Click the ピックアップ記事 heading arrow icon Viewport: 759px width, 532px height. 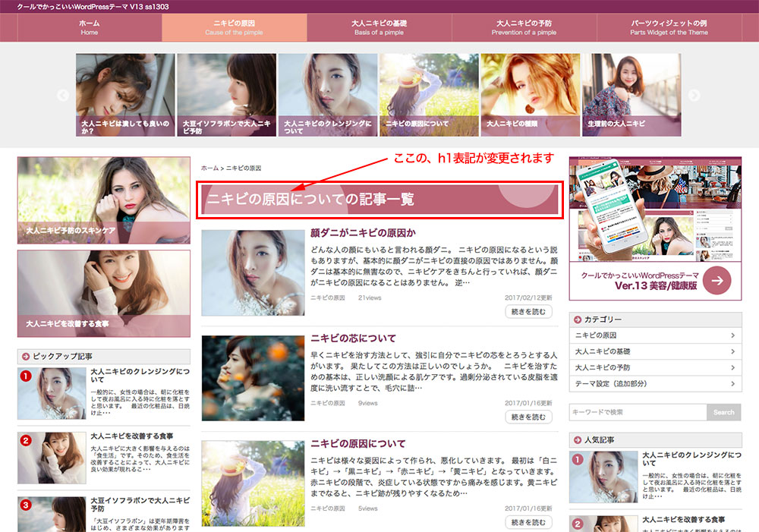(26, 357)
